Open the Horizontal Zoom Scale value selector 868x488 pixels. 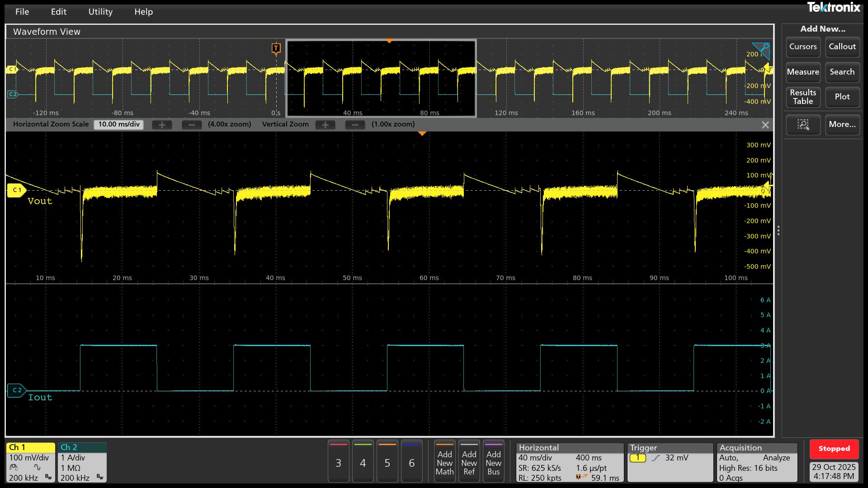(118, 124)
